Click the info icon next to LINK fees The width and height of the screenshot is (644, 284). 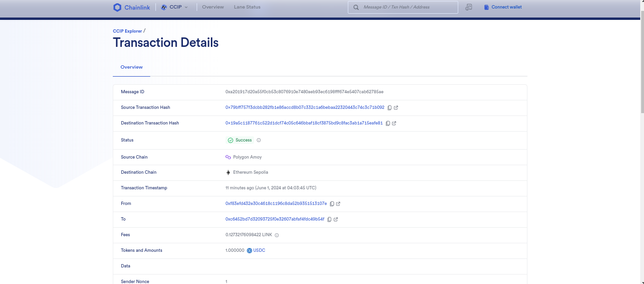tap(277, 235)
